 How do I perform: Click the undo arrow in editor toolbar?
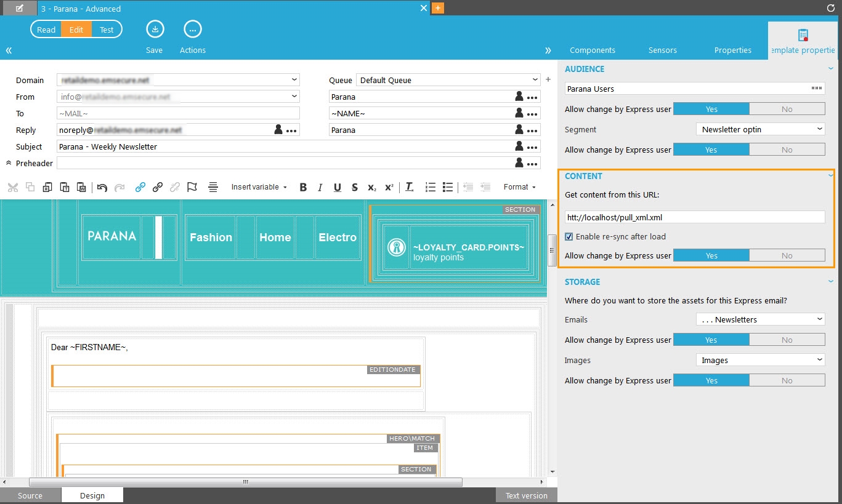102,187
